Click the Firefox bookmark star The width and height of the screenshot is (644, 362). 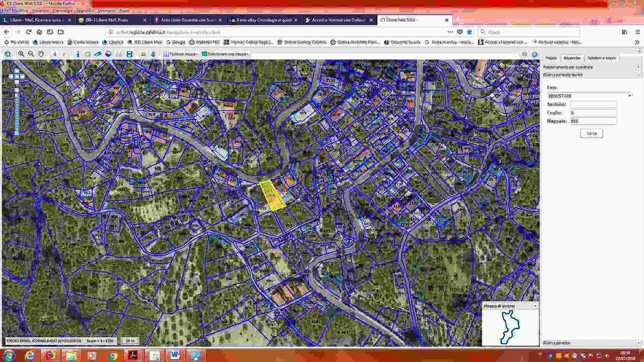[x=469, y=32]
